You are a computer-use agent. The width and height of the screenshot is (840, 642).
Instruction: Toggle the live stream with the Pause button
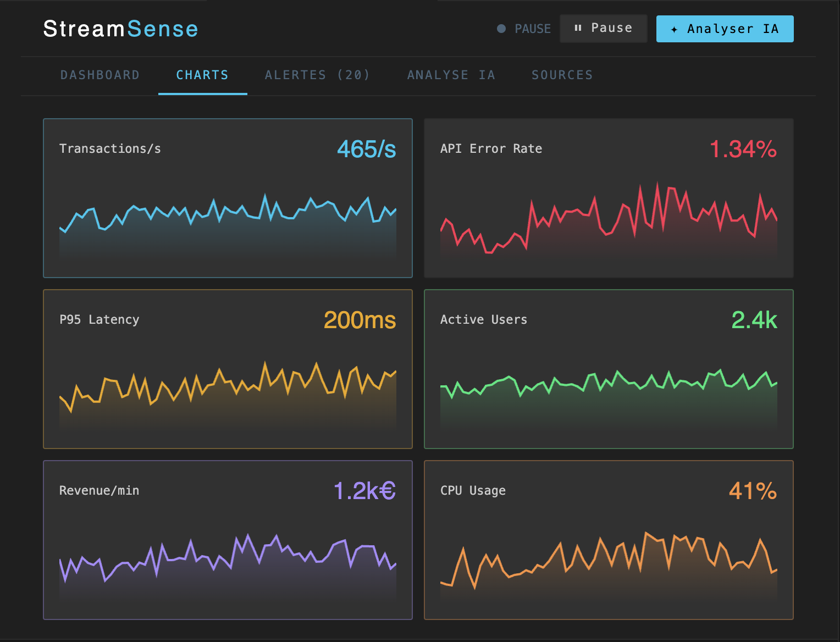pyautogui.click(x=603, y=28)
